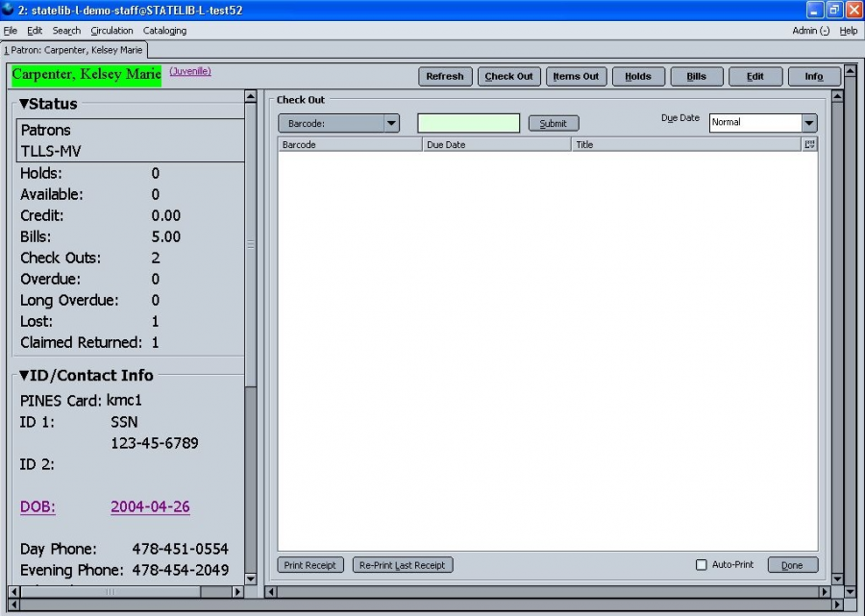Viewport: 865px width, 616px height.
Task: Click the column picker icon in table header
Action: coord(809,144)
